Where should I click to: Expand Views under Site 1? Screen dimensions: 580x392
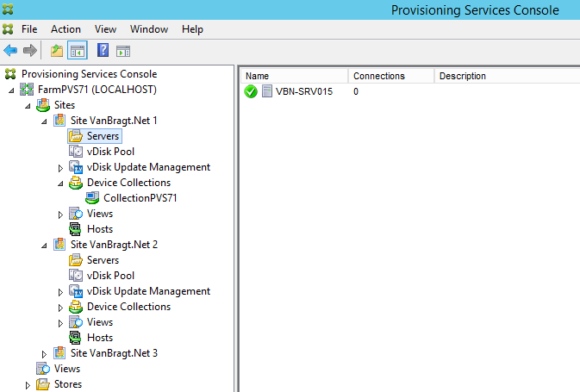[x=60, y=215]
